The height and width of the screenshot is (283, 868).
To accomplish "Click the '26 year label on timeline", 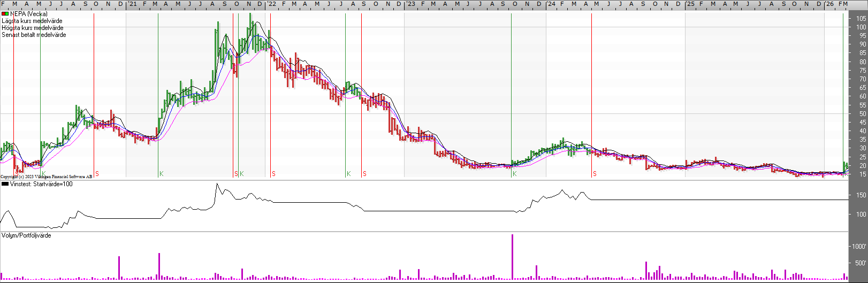I will coord(829,4).
